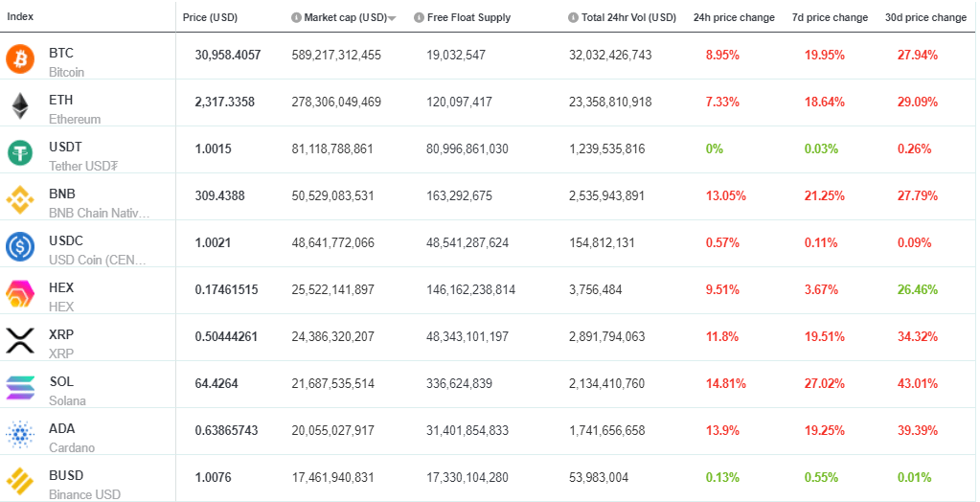Image resolution: width=980 pixels, height=502 pixels.
Task: Click info icon beside Market cap header
Action: point(296,17)
